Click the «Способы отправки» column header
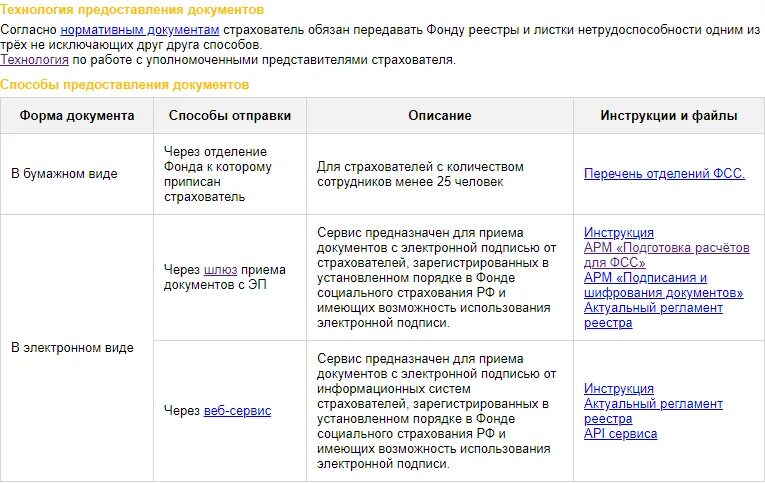 click(x=230, y=116)
